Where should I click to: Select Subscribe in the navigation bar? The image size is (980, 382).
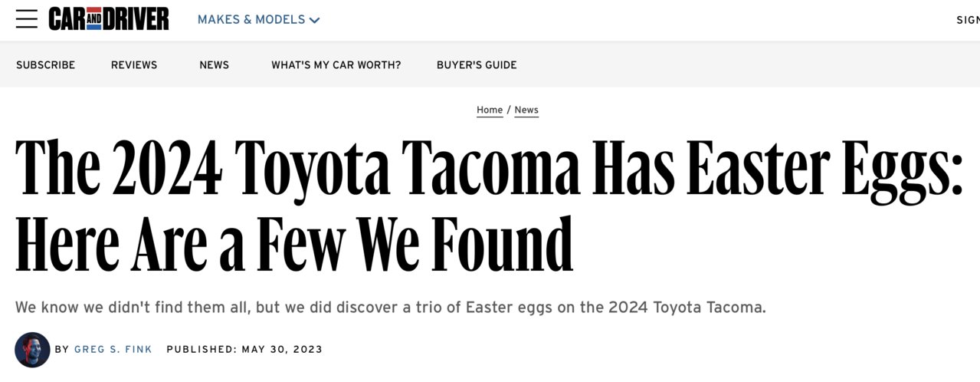(x=45, y=65)
